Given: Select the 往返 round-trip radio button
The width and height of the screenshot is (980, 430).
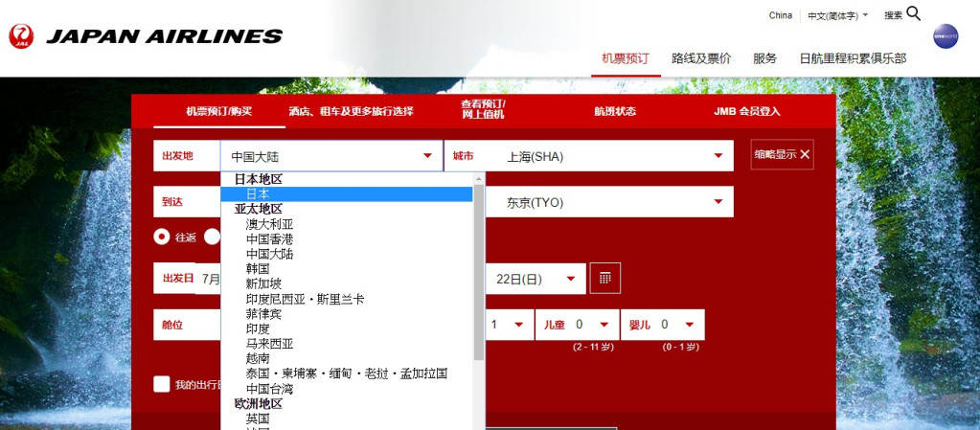Looking at the screenshot, I should click(162, 237).
